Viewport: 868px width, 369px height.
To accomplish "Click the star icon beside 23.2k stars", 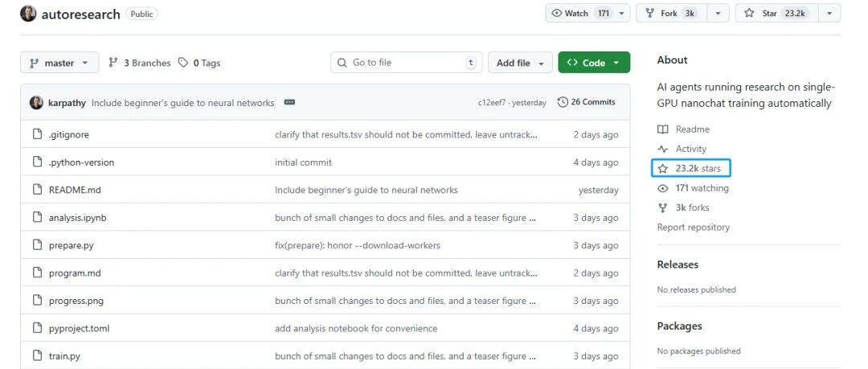I will 662,169.
